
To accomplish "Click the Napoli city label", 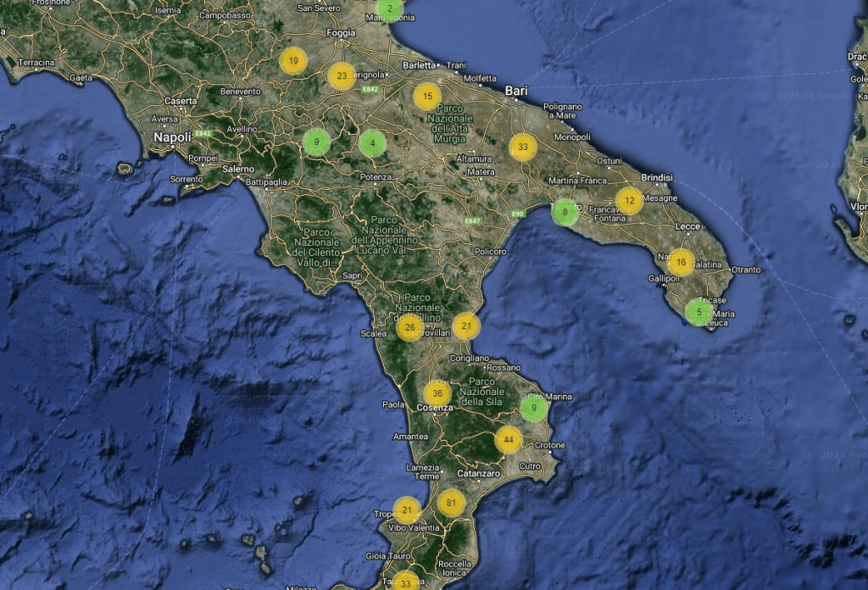I will (x=171, y=136).
